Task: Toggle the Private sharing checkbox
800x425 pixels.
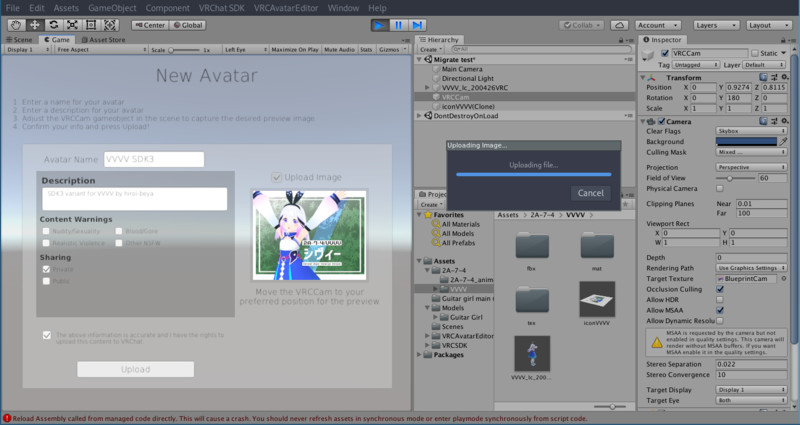Action: click(x=46, y=269)
